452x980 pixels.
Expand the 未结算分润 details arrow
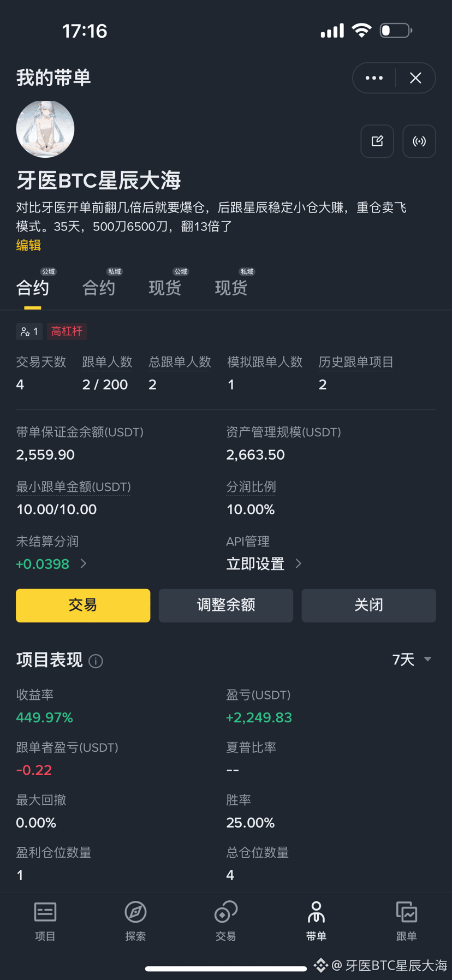[84, 563]
